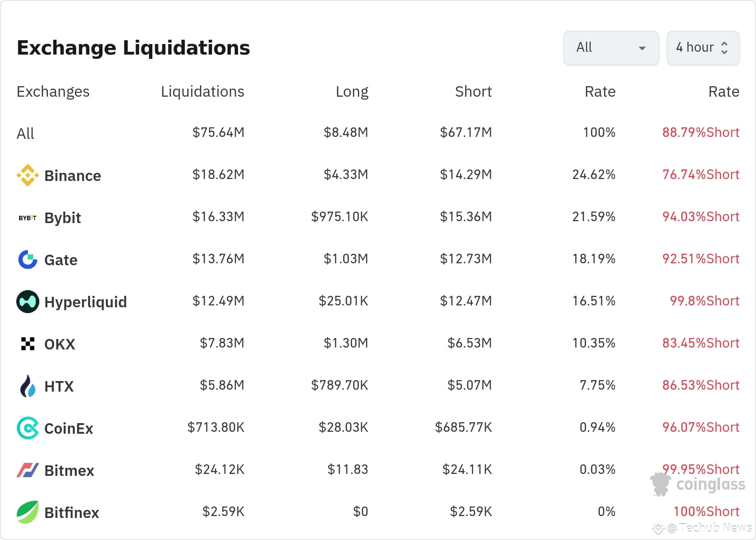The height and width of the screenshot is (540, 756).
Task: Sort by the Short column header
Action: click(x=473, y=91)
